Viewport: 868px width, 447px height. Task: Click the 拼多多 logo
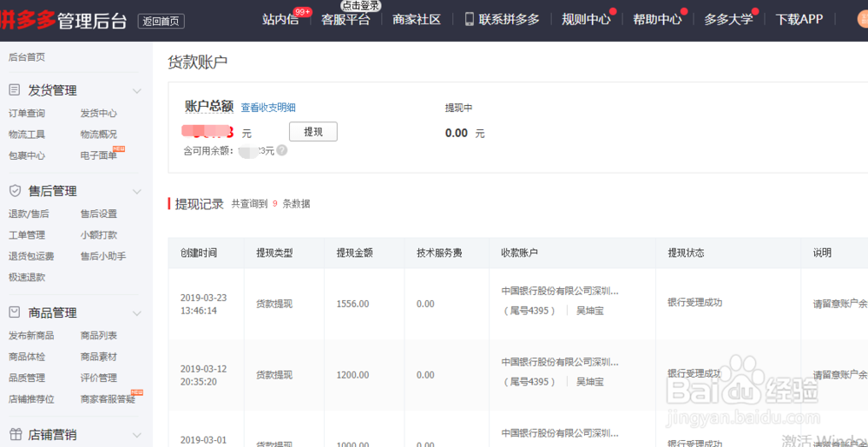tap(28, 20)
